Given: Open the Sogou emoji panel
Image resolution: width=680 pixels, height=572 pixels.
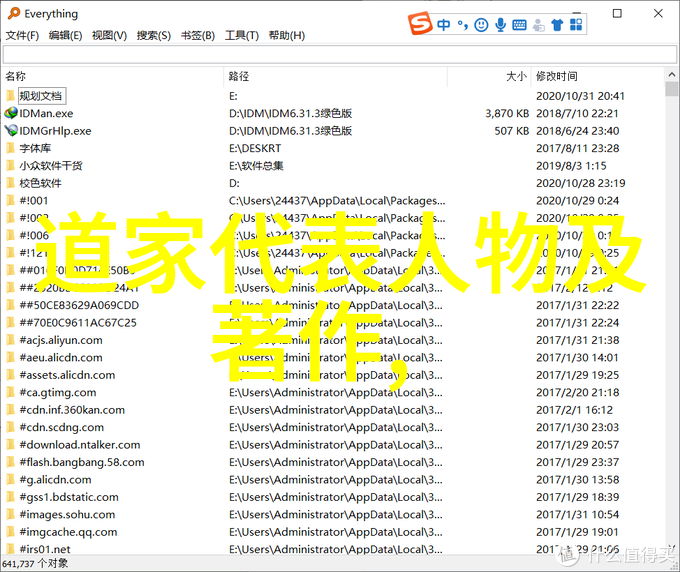Looking at the screenshot, I should pos(481,24).
